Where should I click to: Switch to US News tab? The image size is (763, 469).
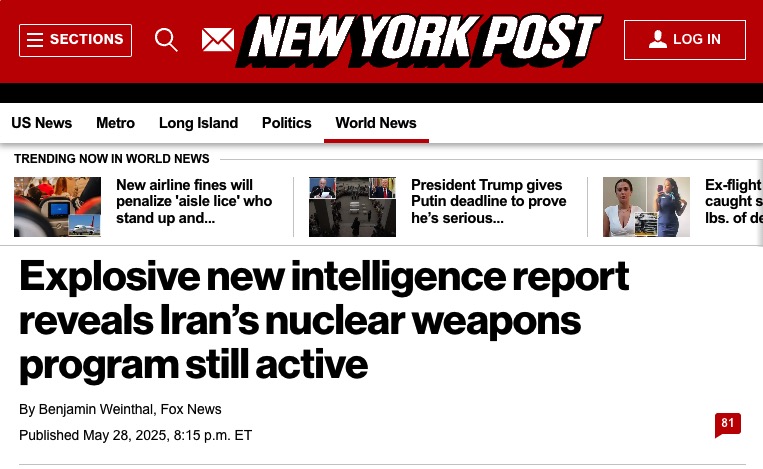coord(42,123)
